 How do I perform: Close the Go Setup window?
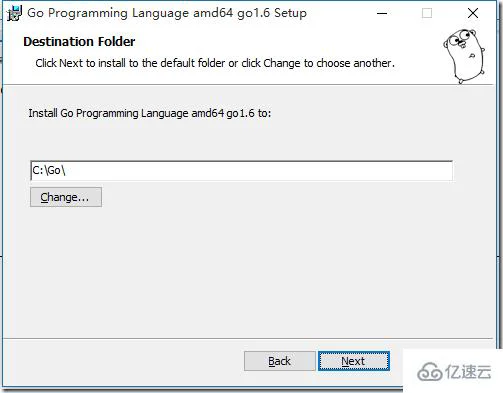[473, 13]
